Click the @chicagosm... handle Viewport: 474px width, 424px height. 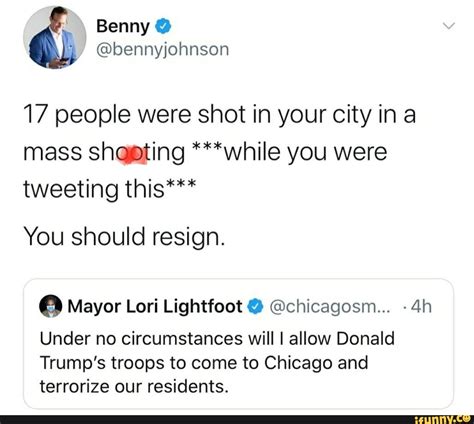329,307
